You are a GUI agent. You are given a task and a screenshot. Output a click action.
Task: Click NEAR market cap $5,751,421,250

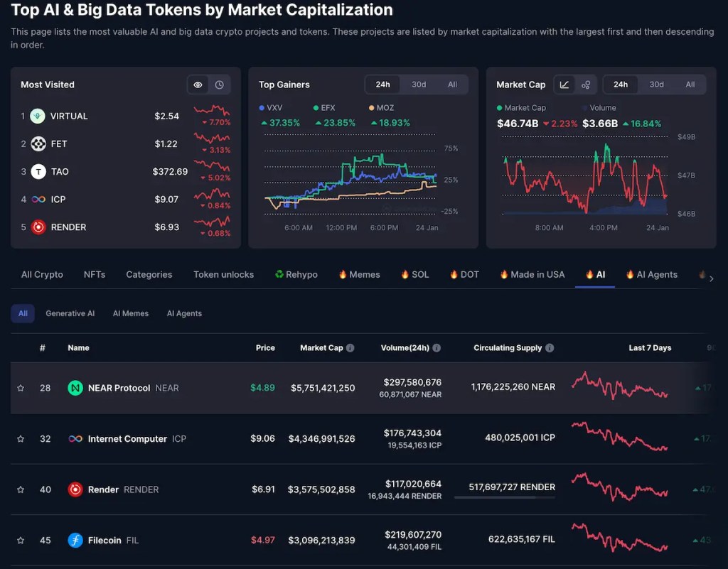[x=323, y=388]
